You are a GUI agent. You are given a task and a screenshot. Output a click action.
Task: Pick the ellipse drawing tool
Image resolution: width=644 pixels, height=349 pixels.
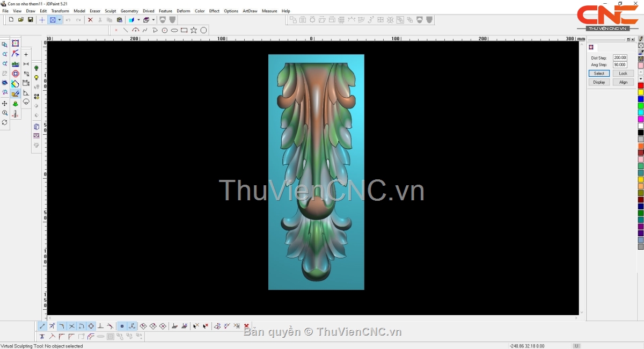tap(174, 30)
